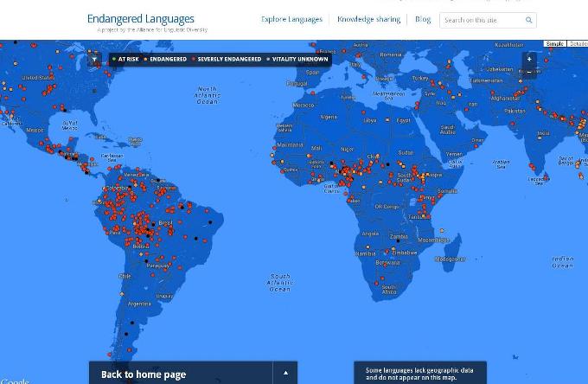
Task: Click the North Atlantic Ocean label
Action: point(208,95)
